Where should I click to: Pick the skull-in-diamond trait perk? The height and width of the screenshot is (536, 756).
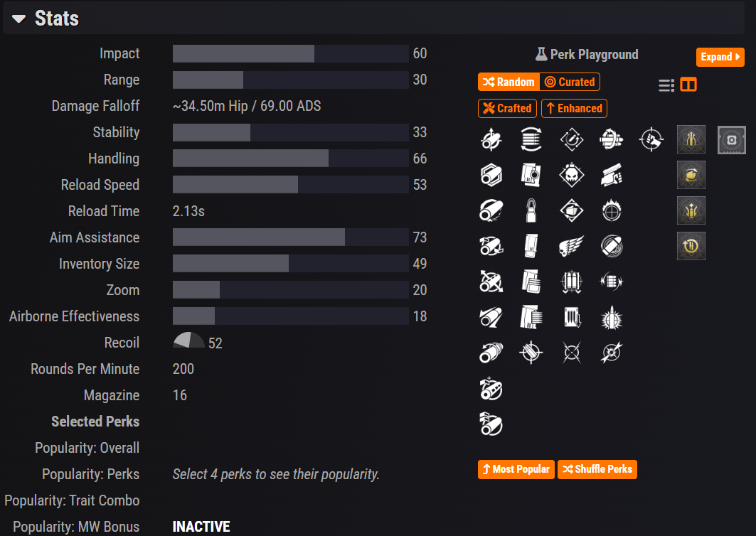tap(571, 175)
